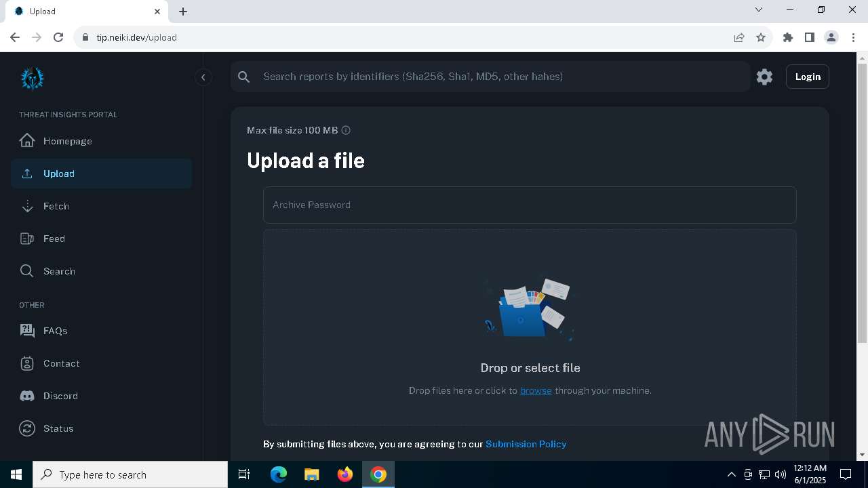
Task: Open Search page in sidebar
Action: coord(101,271)
